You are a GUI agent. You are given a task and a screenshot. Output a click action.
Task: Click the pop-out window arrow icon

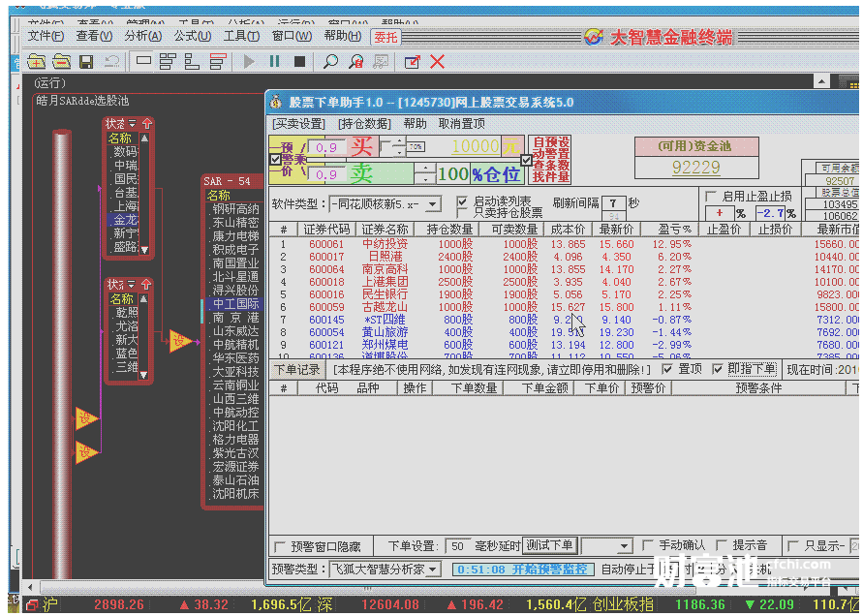pos(413,62)
